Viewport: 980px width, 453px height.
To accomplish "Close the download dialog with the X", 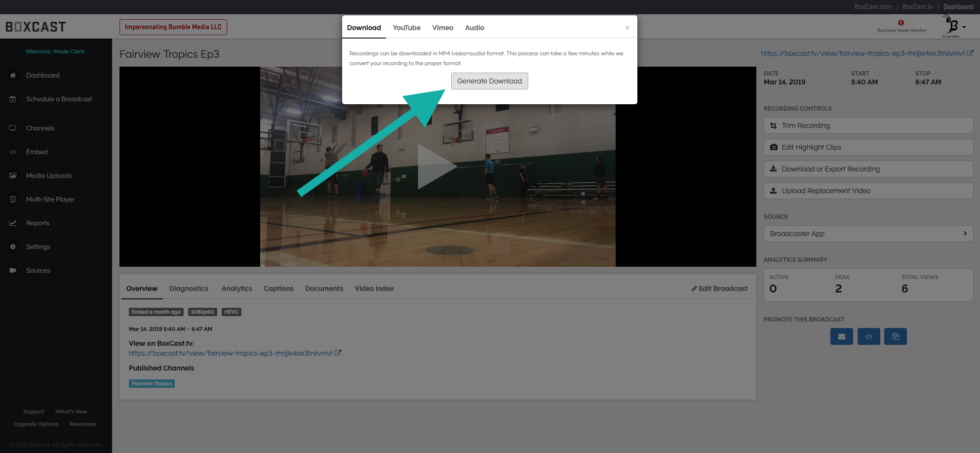I will point(627,28).
